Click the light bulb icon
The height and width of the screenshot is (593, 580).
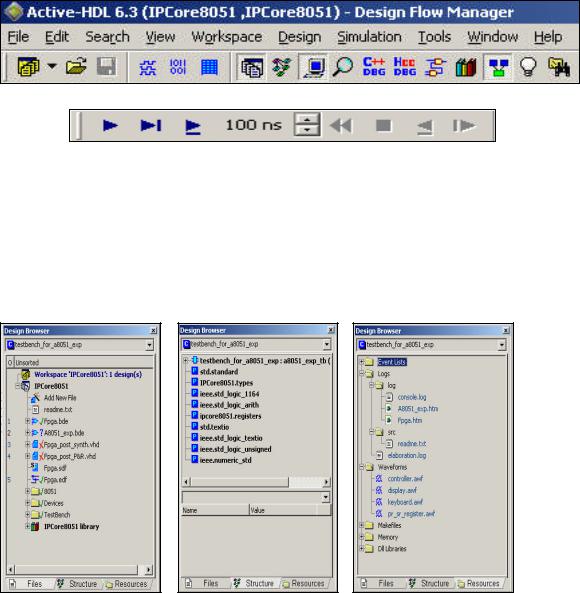pyautogui.click(x=528, y=67)
